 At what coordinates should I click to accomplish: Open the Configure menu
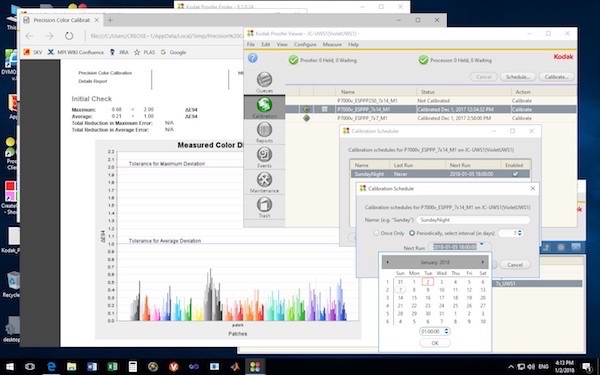(305, 44)
